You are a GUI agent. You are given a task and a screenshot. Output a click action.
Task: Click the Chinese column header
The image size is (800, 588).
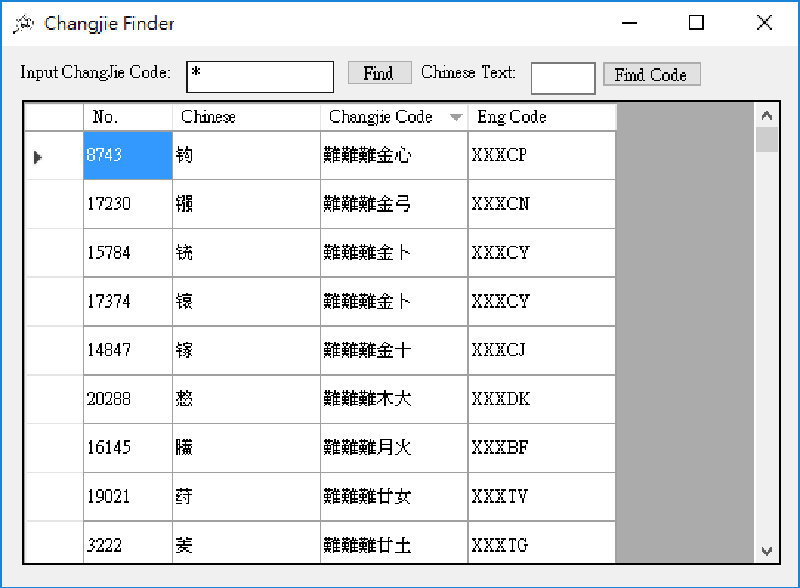(246, 117)
